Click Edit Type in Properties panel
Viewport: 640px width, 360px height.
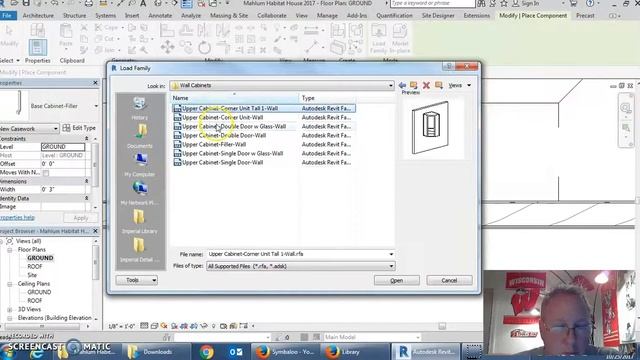pos(79,128)
